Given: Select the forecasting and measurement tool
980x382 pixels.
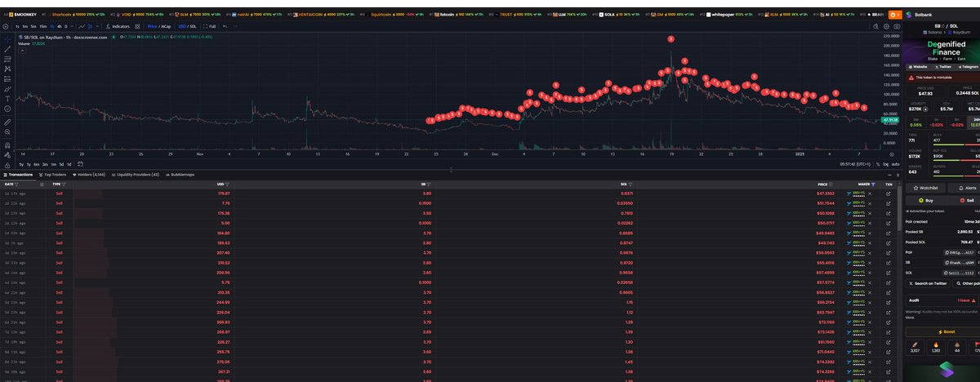Looking at the screenshot, I should [x=7, y=78].
